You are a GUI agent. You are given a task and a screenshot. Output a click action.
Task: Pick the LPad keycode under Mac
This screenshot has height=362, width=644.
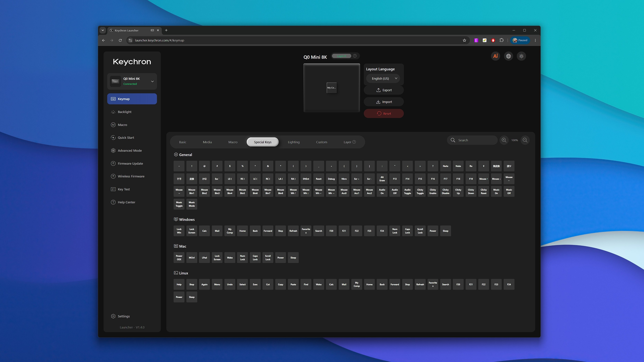(x=204, y=258)
